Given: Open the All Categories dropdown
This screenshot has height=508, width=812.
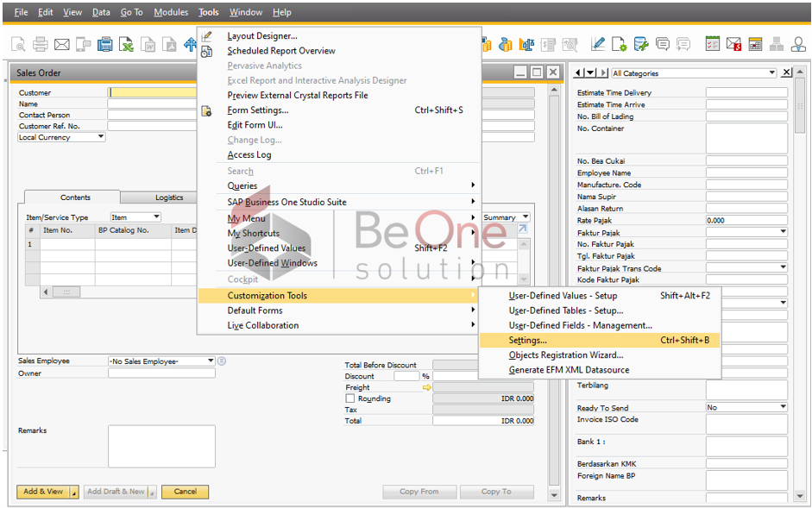Looking at the screenshot, I should tap(772, 73).
